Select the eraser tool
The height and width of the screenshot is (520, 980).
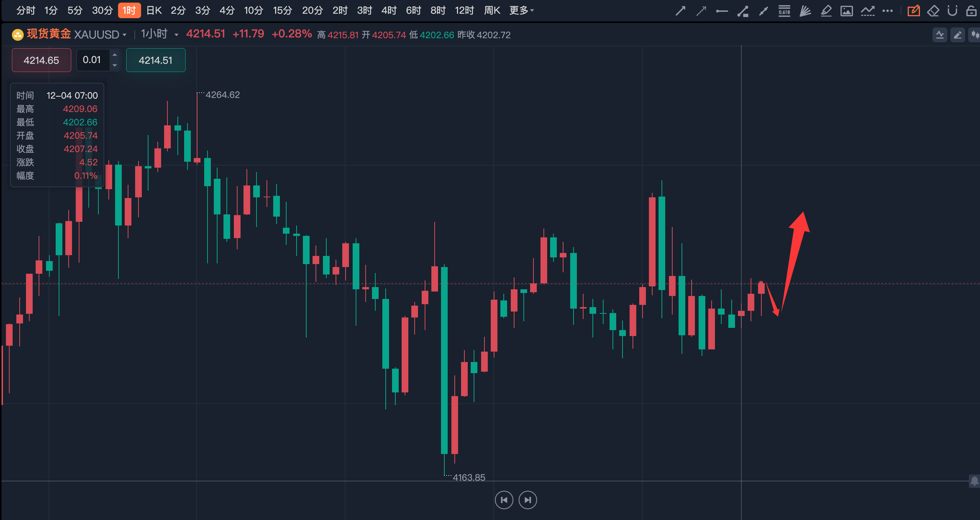933,11
